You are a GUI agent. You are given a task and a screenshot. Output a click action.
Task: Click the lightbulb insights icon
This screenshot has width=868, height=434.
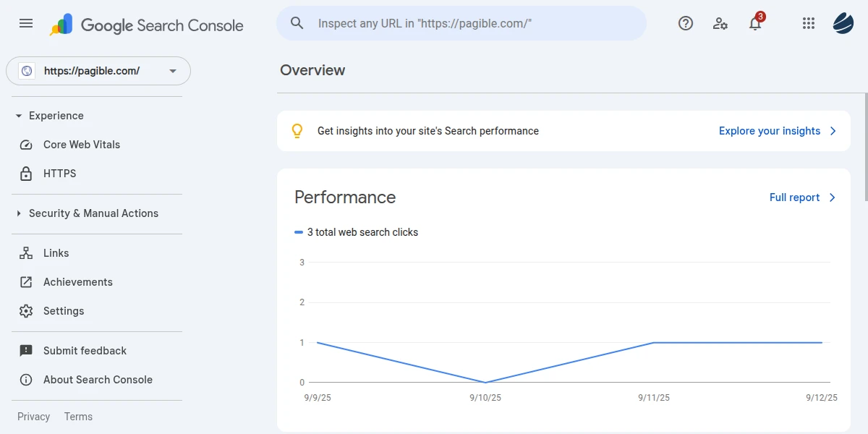point(297,131)
